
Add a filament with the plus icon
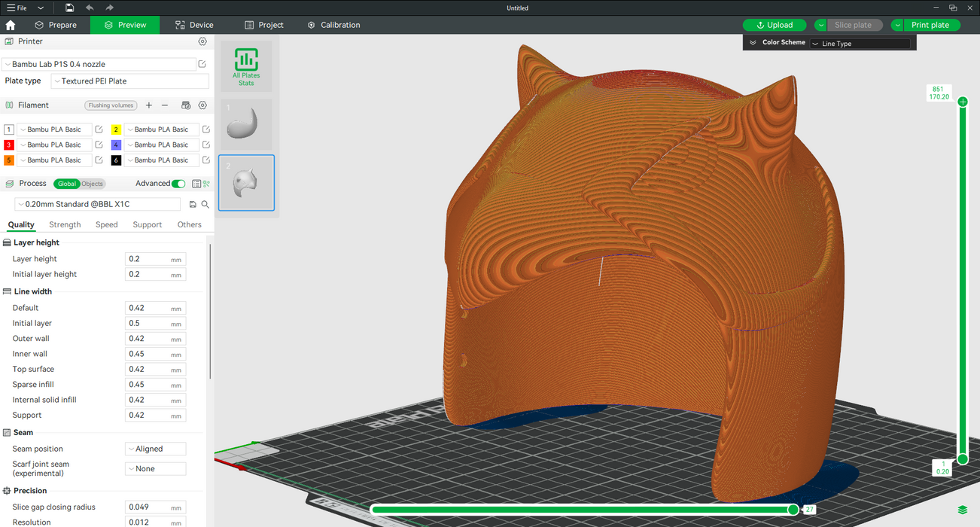point(149,105)
